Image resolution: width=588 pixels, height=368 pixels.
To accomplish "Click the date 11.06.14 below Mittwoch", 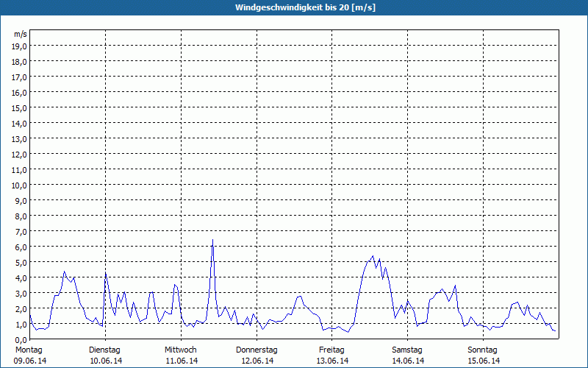I will (181, 361).
